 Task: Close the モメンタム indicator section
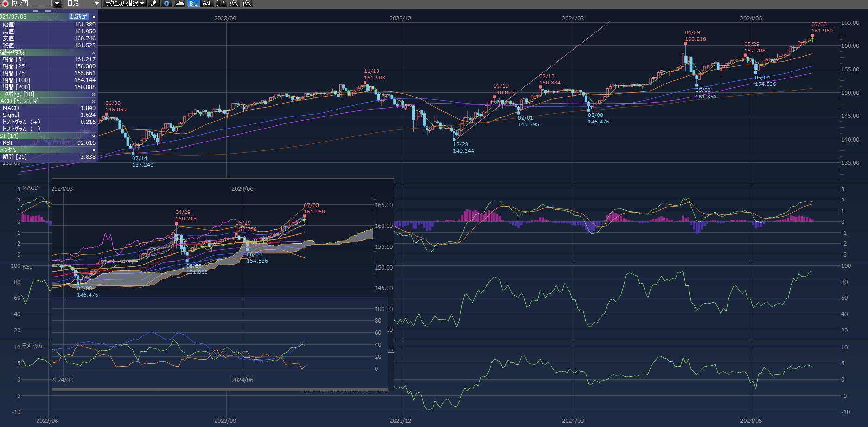(94, 150)
